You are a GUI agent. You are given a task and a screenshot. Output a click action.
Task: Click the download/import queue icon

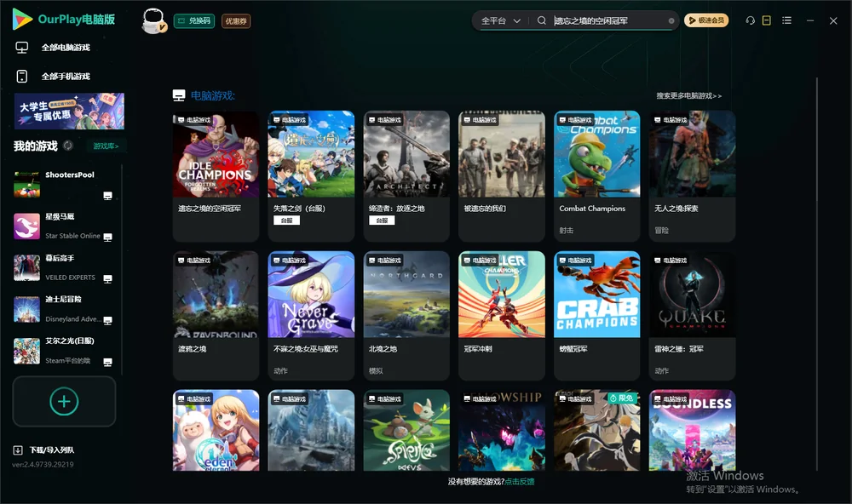[18, 450]
